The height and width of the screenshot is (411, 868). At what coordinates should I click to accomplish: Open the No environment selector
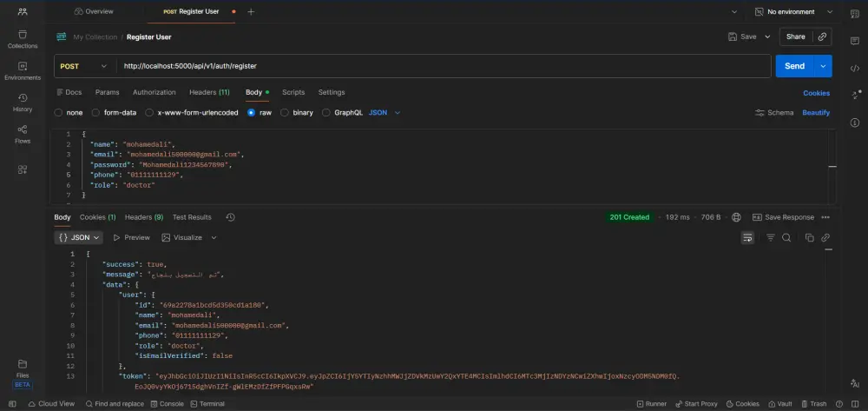point(794,11)
